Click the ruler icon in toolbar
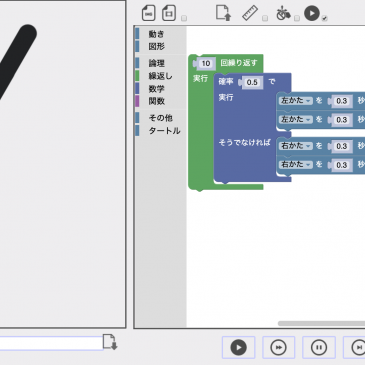 [x=250, y=13]
